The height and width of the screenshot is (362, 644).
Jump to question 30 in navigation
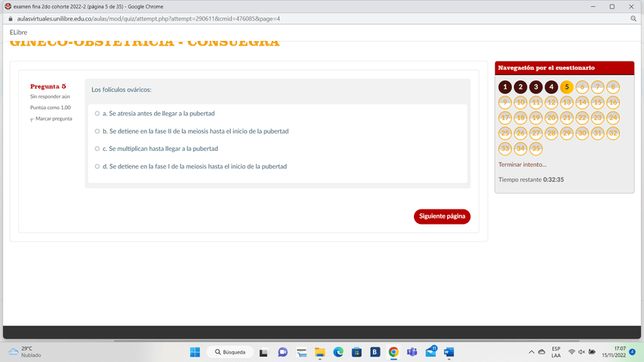(582, 134)
